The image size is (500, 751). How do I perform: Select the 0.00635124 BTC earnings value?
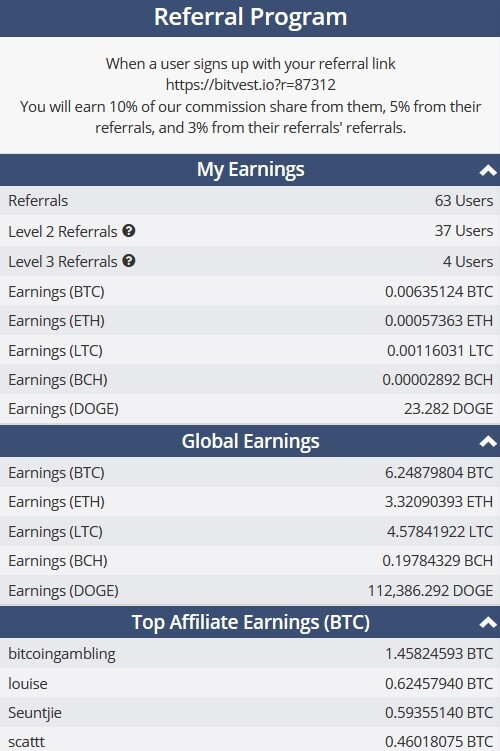point(439,292)
